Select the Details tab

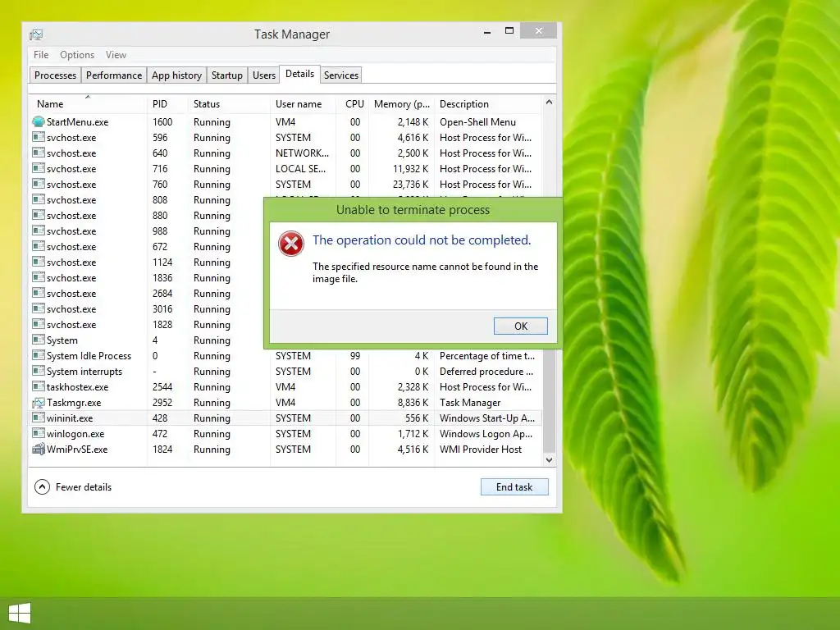299,74
